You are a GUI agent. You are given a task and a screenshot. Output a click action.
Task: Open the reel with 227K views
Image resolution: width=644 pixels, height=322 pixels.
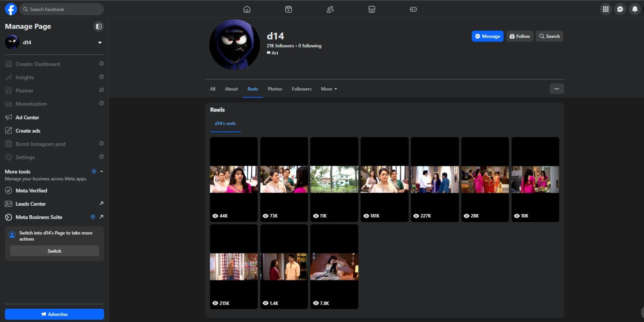pos(435,179)
